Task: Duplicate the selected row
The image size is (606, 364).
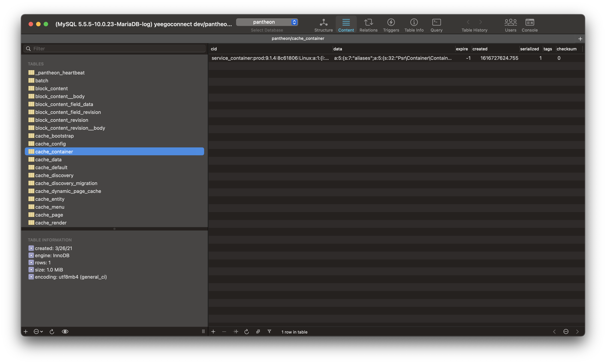Action: tap(236, 331)
